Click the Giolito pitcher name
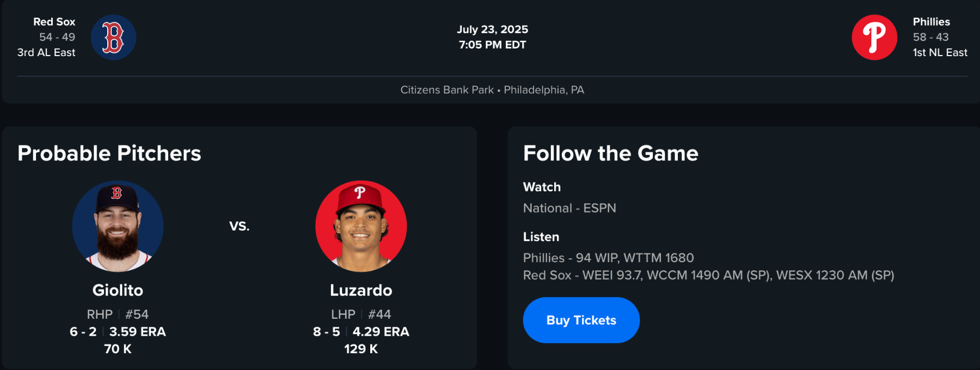The width and height of the screenshot is (980, 370). point(118,290)
